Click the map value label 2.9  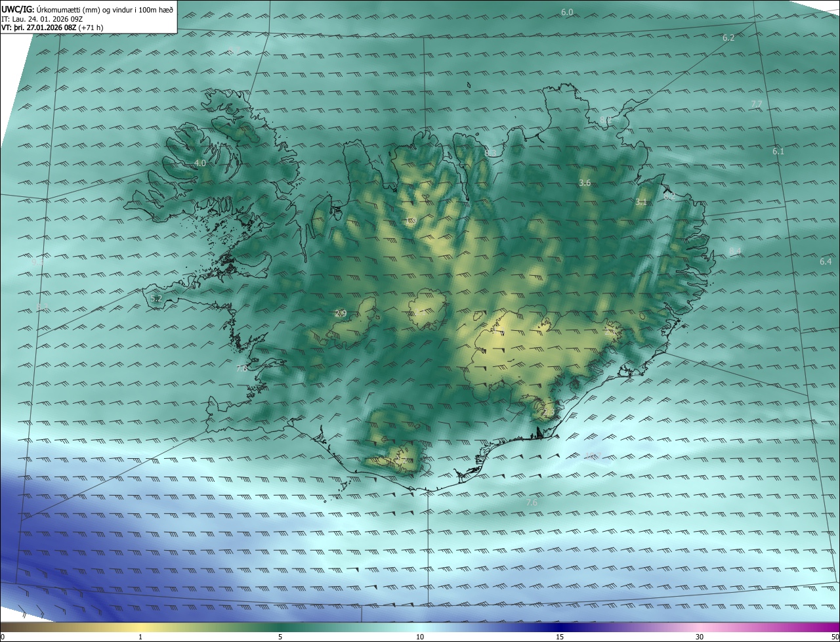[x=341, y=314]
